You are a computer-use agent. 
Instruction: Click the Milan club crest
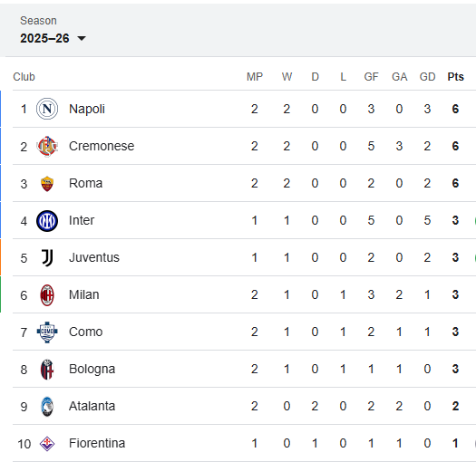(x=47, y=294)
